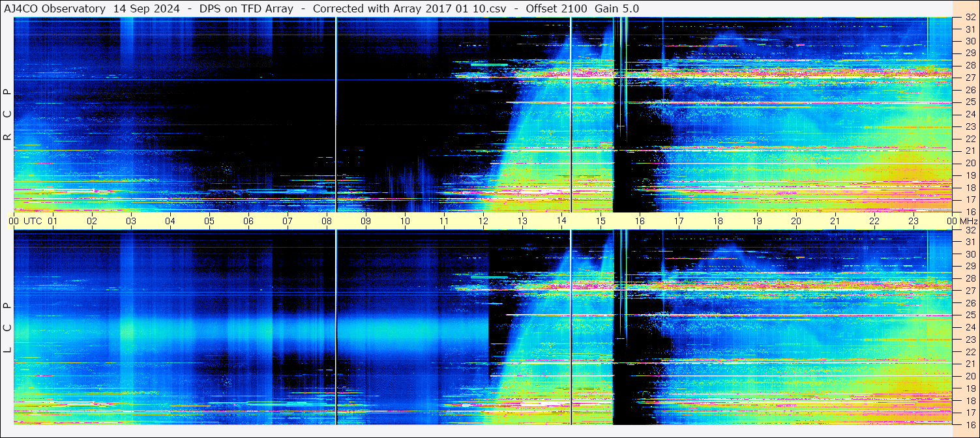980x438 pixels.
Task: Click the RCP panel 19 MHz scale label
Action: pos(970,175)
